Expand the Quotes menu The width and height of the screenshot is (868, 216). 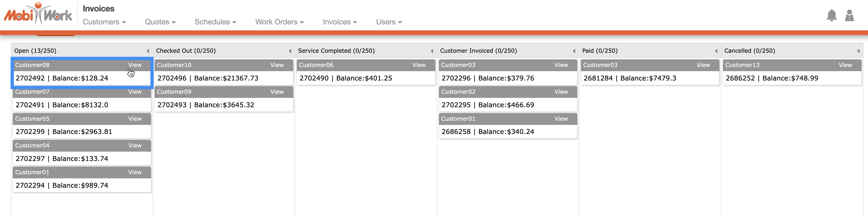point(160,22)
